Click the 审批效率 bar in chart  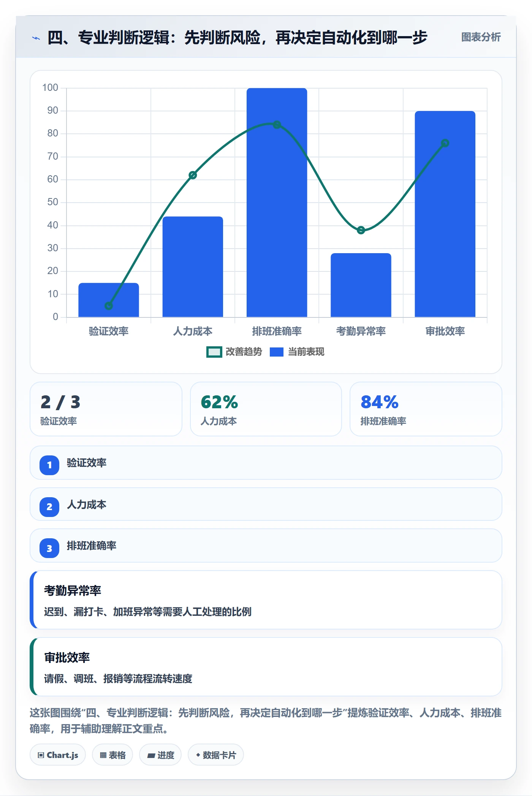pos(445,214)
